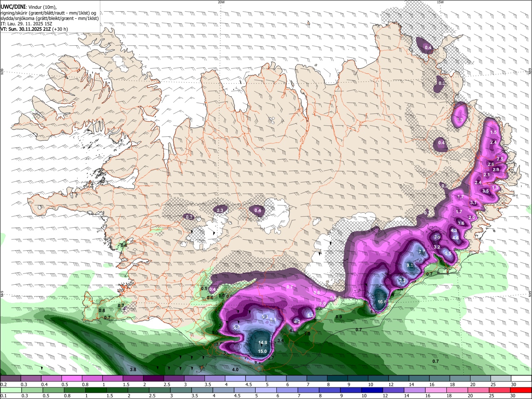Screen dimensions: 532x399
Task: Click the '20W' longitude label
Action: click(221, 2)
